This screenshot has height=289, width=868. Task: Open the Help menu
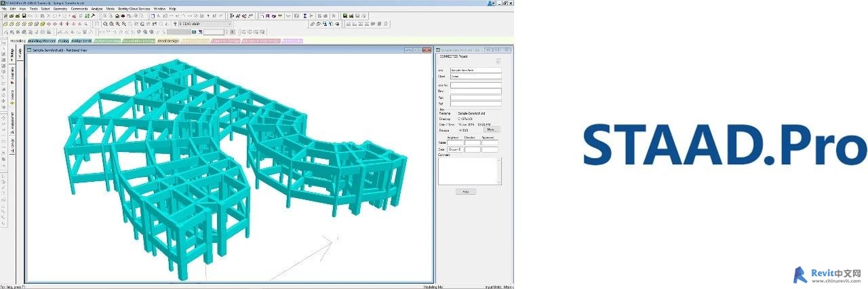click(172, 9)
